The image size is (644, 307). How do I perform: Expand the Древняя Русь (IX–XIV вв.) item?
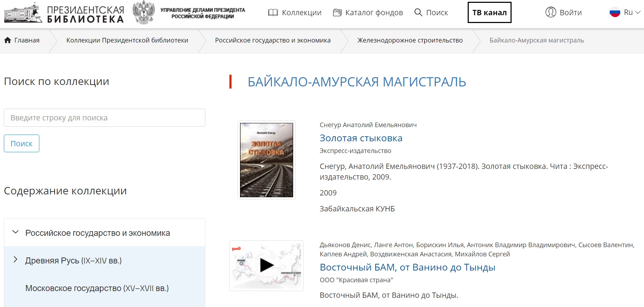(15, 260)
